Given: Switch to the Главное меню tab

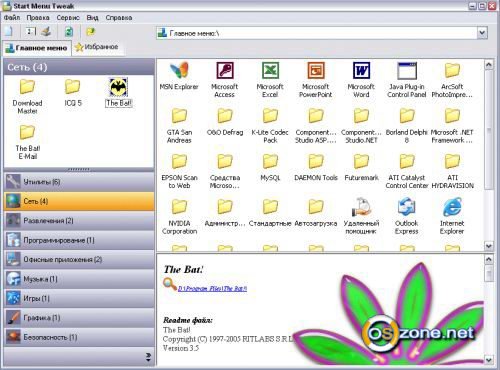Looking at the screenshot, I should tap(37, 48).
